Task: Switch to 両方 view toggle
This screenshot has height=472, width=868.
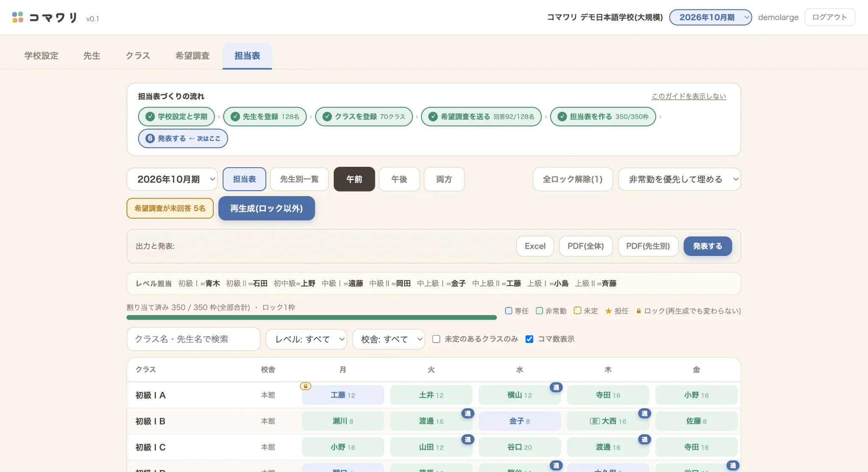Action: click(444, 179)
